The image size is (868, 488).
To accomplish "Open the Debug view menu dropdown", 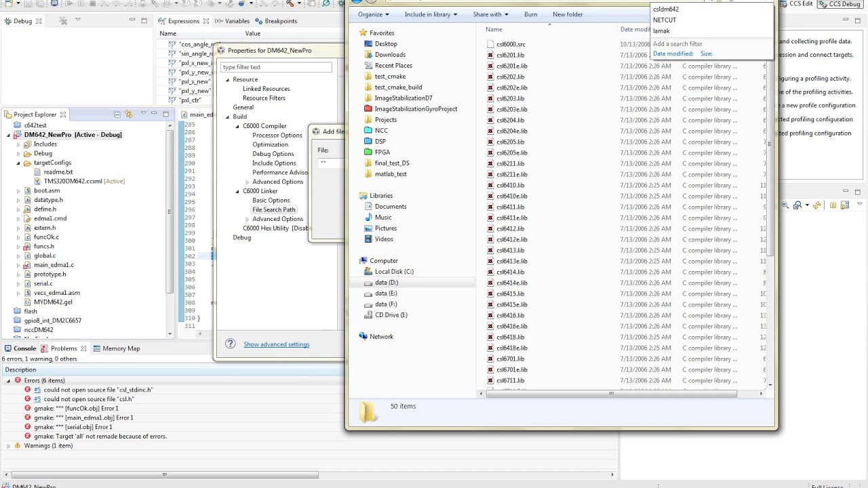I will (78, 20).
